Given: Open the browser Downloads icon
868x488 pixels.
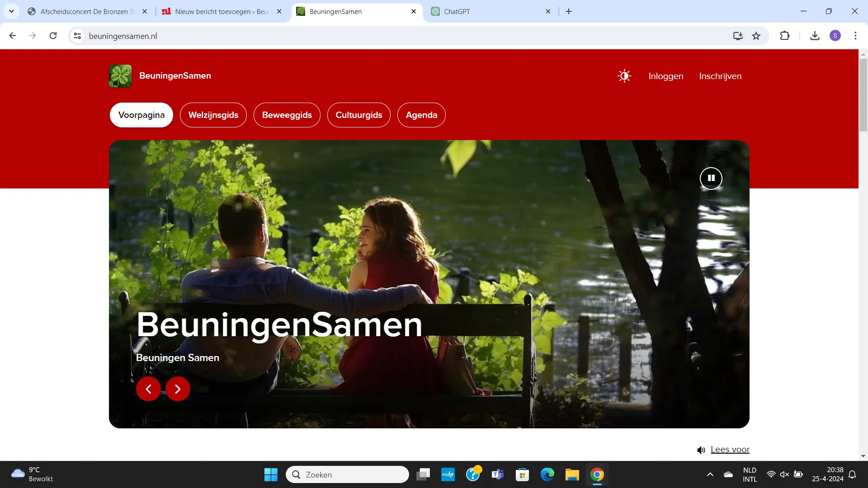Looking at the screenshot, I should pos(815,36).
